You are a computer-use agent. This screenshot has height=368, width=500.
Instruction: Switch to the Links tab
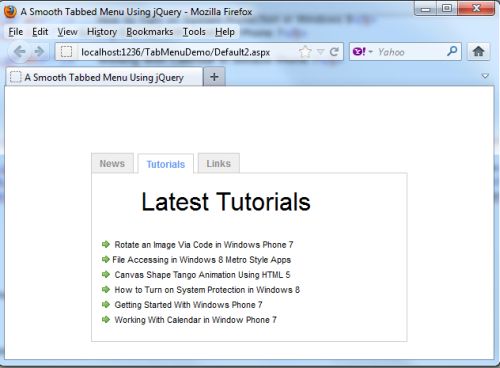coord(219,163)
